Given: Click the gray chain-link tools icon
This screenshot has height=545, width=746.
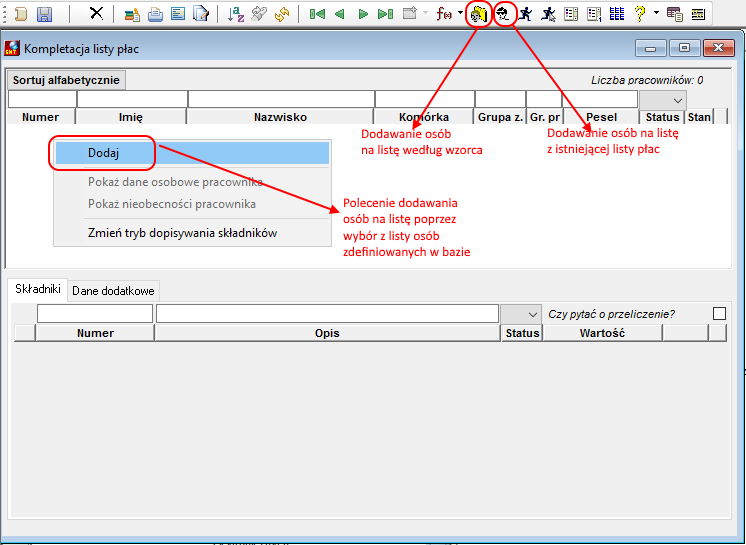Looking at the screenshot, I should coord(259,14).
